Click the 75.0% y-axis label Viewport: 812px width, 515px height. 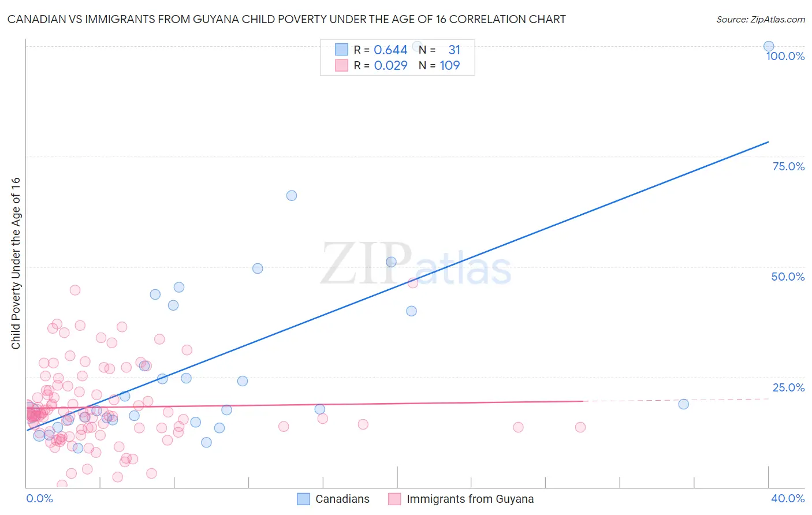click(788, 166)
